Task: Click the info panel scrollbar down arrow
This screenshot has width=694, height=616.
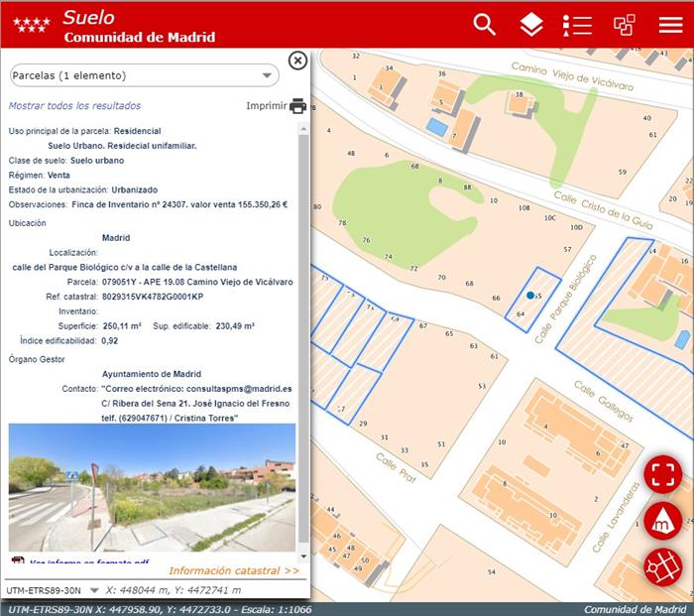Action: click(303, 558)
